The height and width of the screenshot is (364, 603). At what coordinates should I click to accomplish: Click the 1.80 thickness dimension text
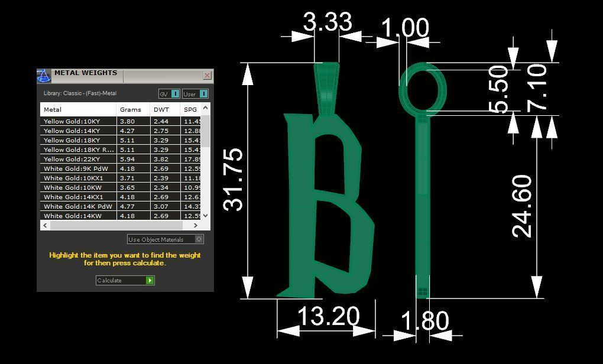point(424,320)
